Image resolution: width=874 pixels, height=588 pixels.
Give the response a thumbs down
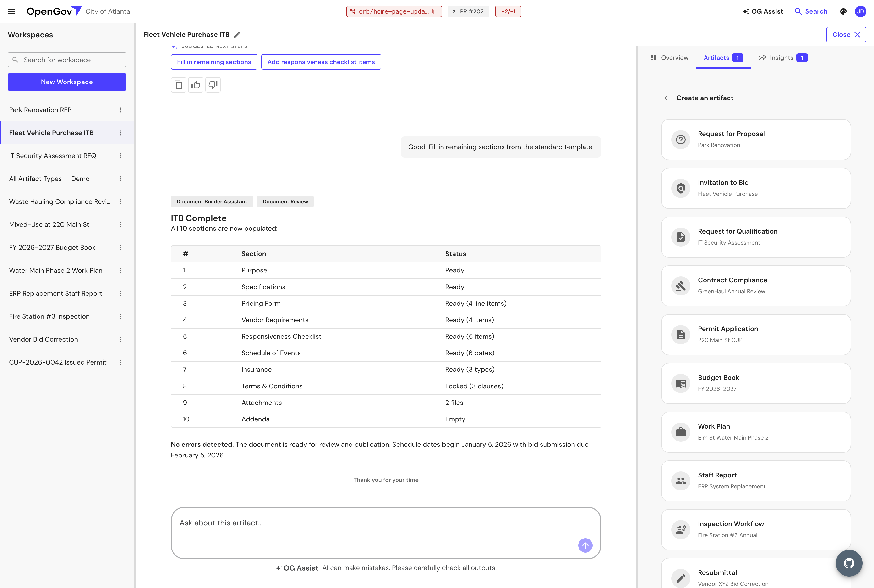[x=213, y=85]
